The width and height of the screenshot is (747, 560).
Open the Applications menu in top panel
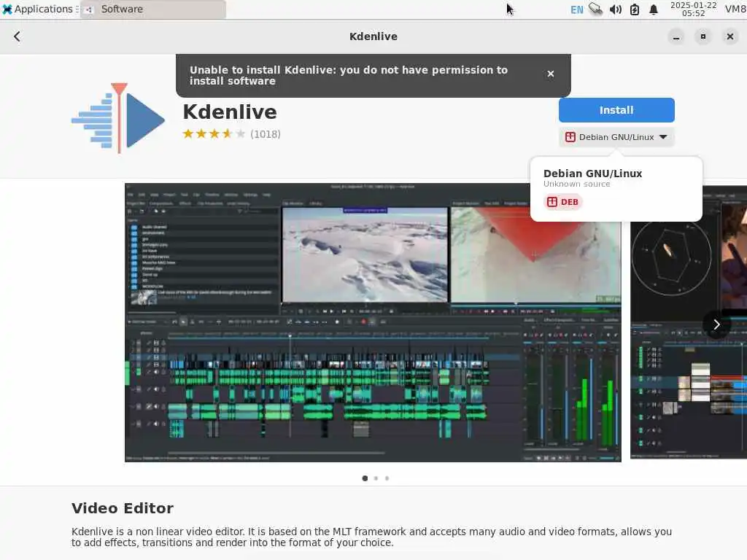[x=38, y=9]
